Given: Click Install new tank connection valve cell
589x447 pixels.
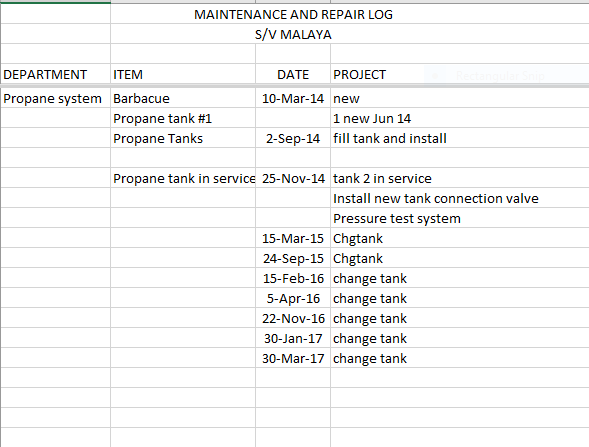Looking at the screenshot, I should (x=460, y=198).
